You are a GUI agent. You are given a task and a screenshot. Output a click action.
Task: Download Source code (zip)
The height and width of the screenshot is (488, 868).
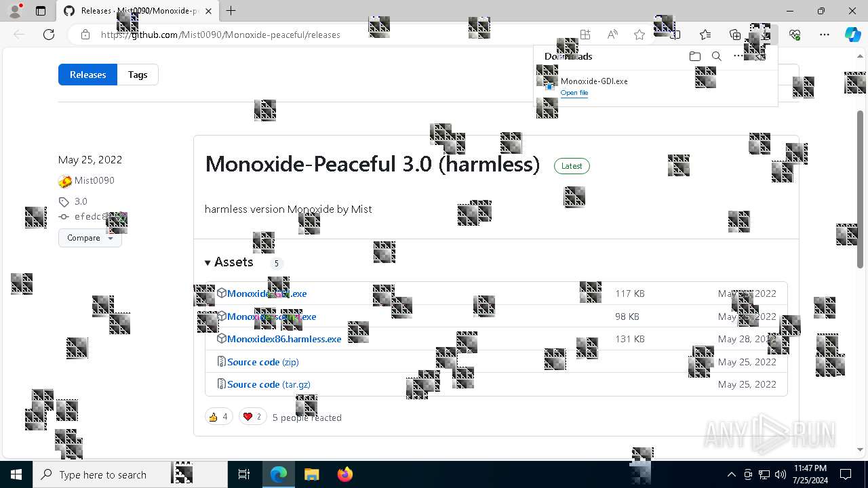tap(262, 362)
